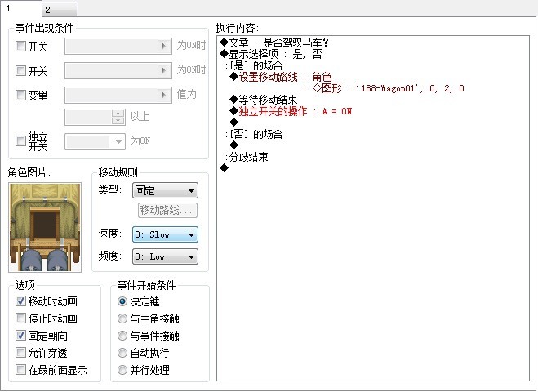538x392 pixels.
Task: Select the 与事件接触 trigger radio button
Action: (122, 336)
